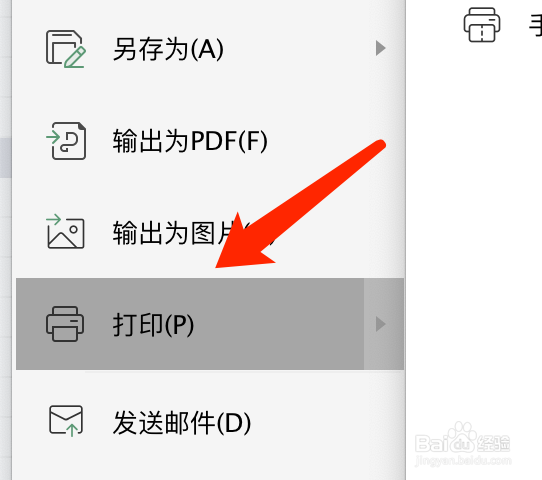
Task: Choose the 另存为(A) menu entry
Action: click(x=208, y=48)
